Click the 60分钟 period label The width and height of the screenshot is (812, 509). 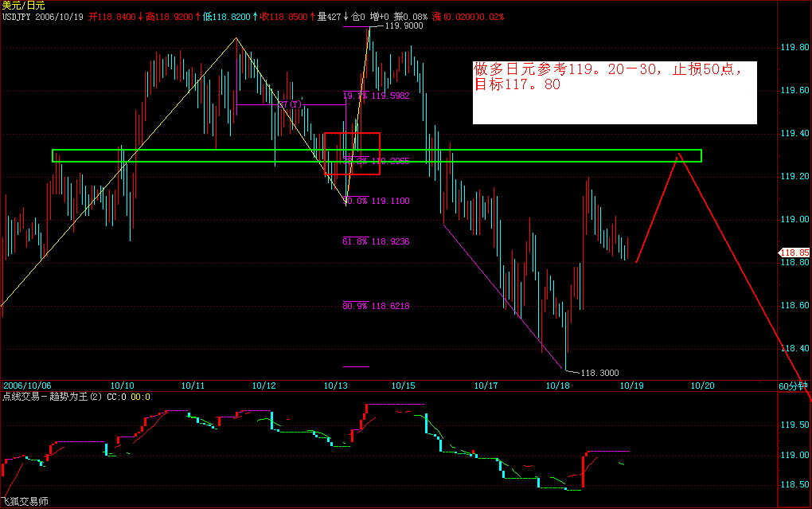794,386
